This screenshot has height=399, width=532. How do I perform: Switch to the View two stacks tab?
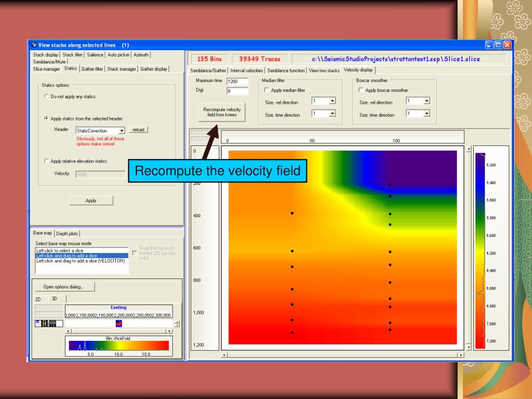point(324,71)
